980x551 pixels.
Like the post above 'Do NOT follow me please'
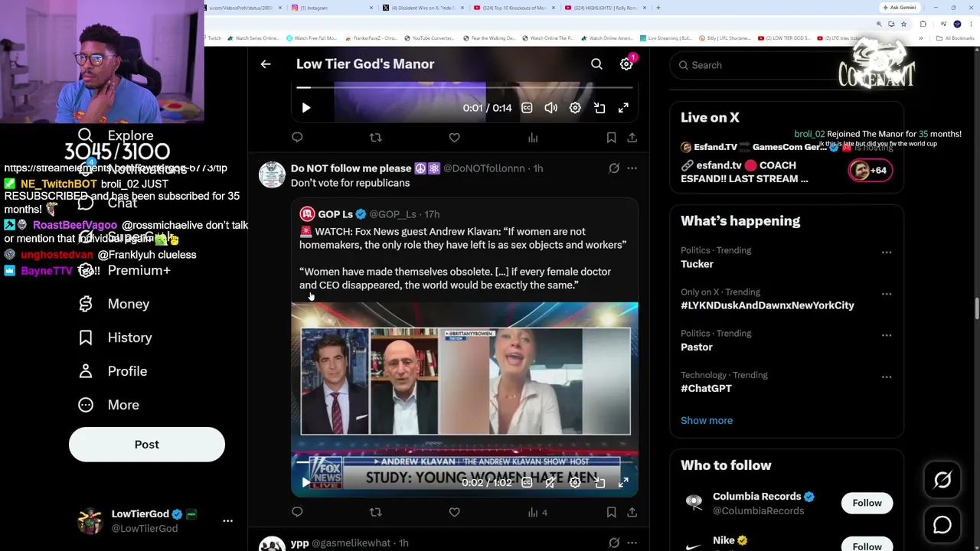(454, 138)
